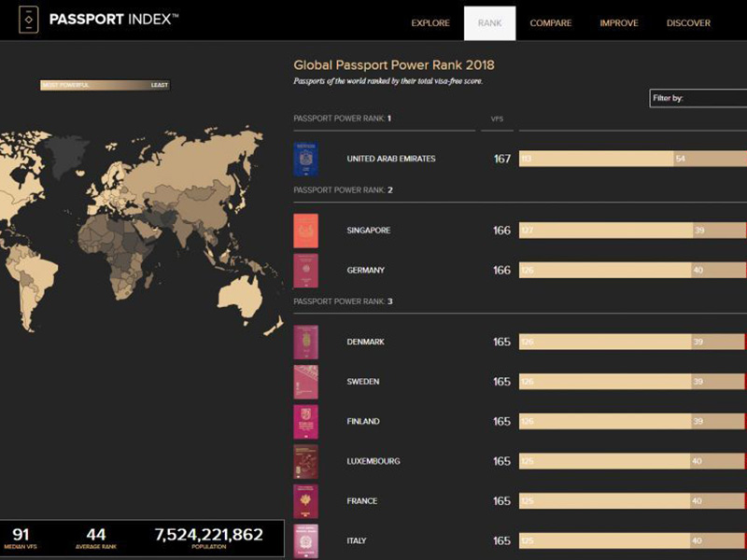
Task: Open the Finland passport cover
Action: [x=306, y=422]
